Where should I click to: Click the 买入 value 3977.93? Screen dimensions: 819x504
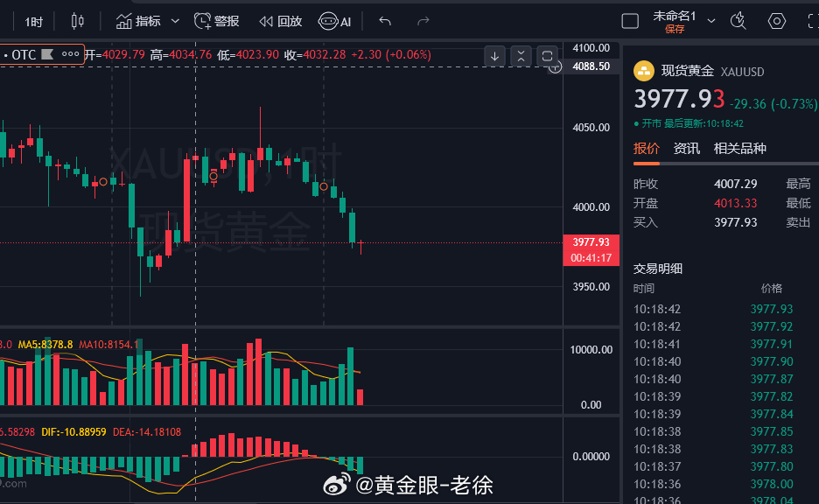(735, 222)
